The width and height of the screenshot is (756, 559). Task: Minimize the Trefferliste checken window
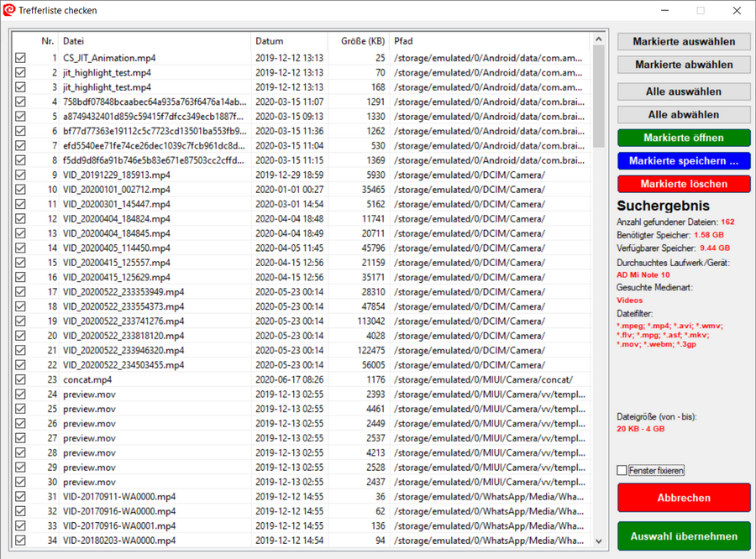point(665,10)
